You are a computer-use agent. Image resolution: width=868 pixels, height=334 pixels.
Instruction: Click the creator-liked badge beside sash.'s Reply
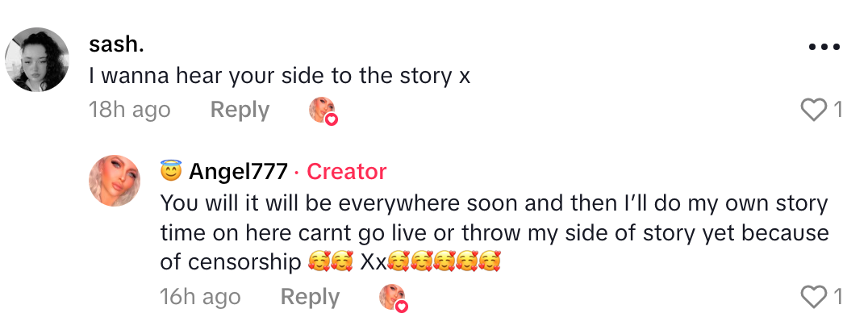(x=323, y=111)
